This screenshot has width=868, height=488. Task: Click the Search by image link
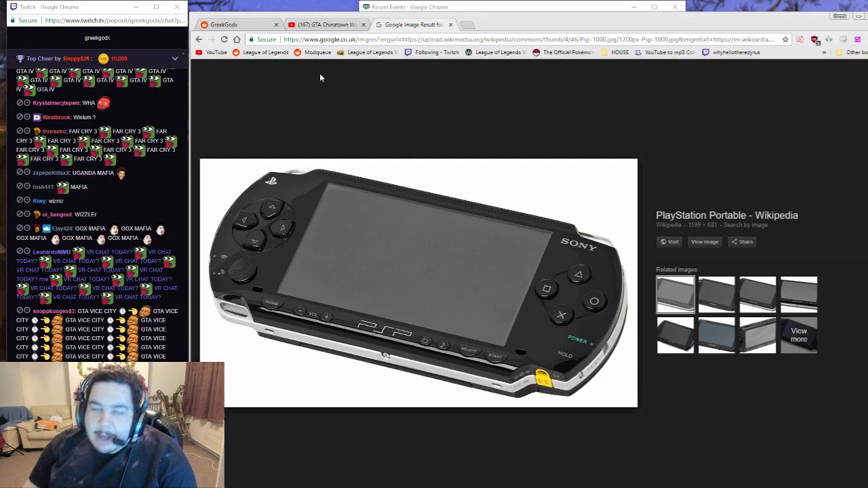[745, 225]
